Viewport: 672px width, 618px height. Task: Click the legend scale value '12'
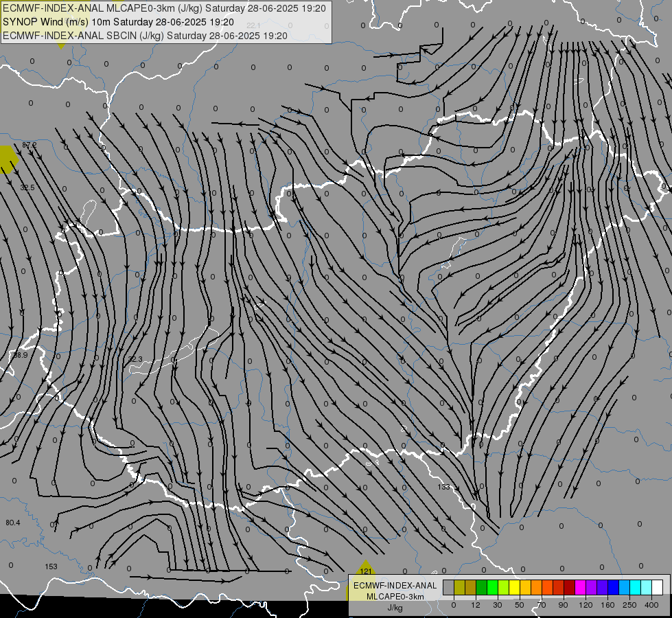click(x=476, y=605)
